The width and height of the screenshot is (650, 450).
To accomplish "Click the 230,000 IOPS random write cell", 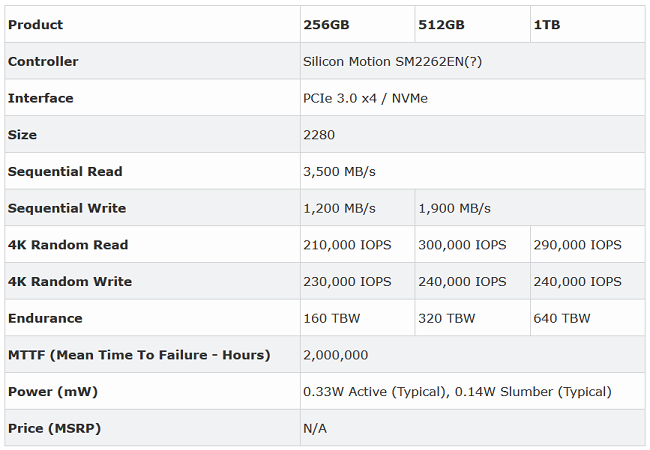I will 347,282.
